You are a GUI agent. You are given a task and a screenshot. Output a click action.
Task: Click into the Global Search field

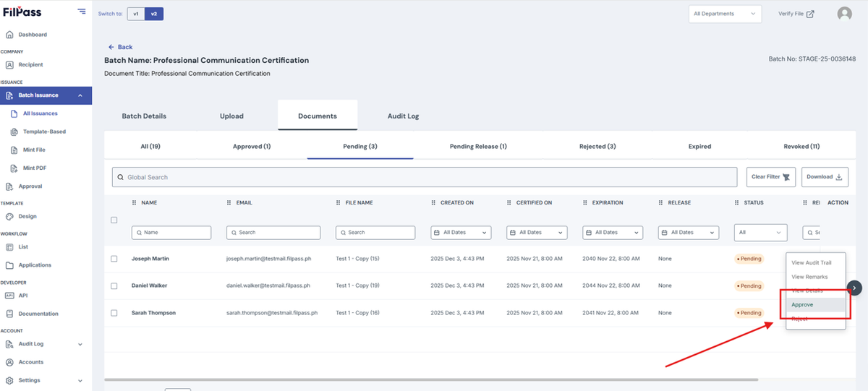pyautogui.click(x=426, y=177)
